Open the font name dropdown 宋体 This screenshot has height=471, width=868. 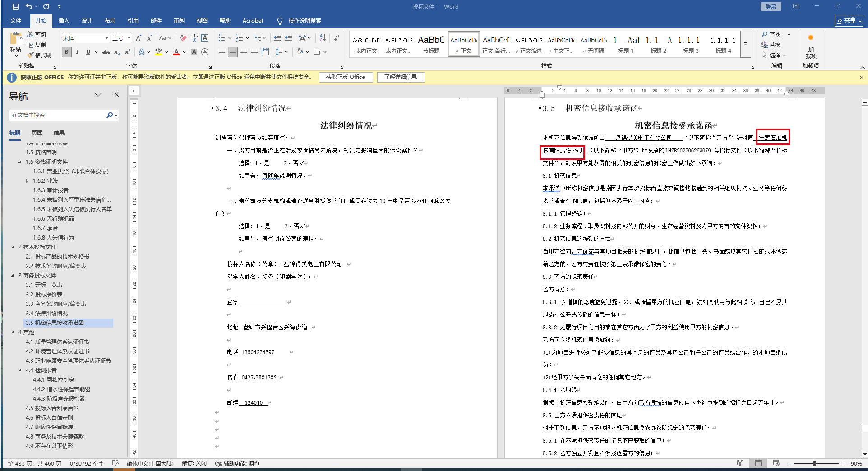tap(106, 38)
